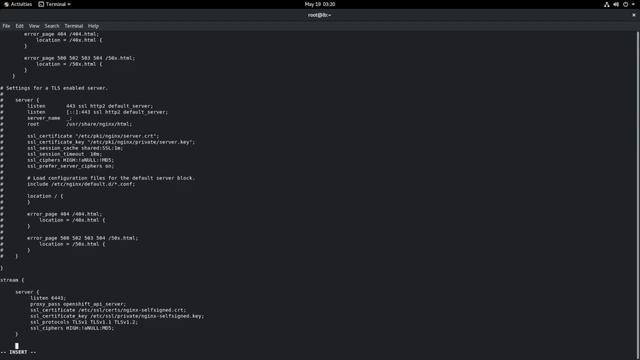The height and width of the screenshot is (360, 640).
Task: Open the volume icon in the top bar
Action: pyautogui.click(x=616, y=4)
